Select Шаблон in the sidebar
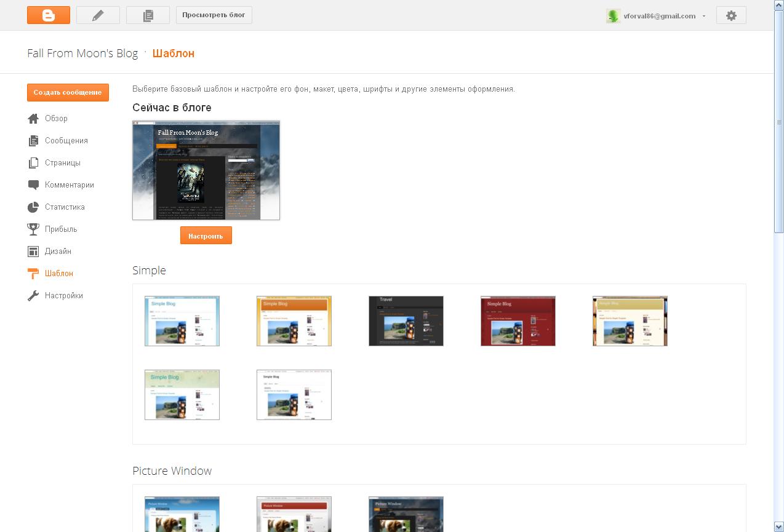 [59, 273]
